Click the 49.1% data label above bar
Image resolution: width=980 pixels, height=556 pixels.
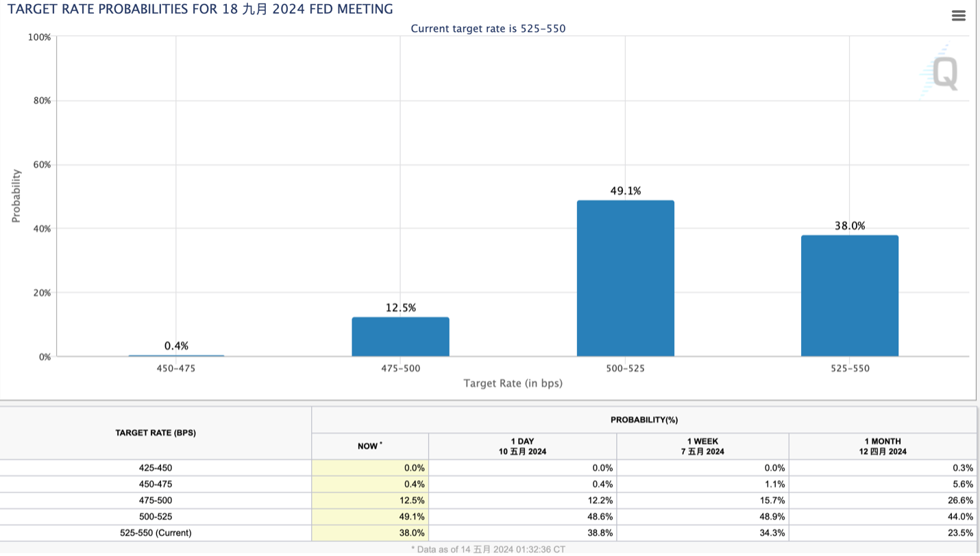coord(625,191)
